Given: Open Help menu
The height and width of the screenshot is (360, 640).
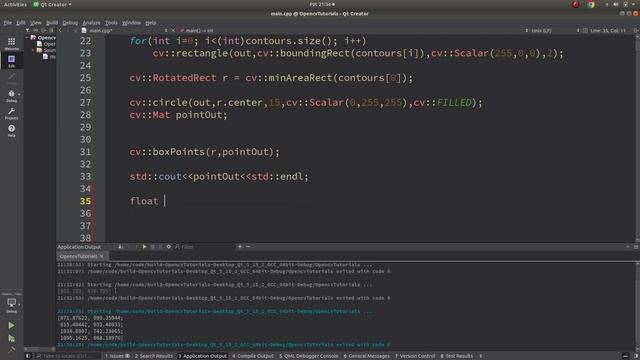Looking at the screenshot, I should tap(151, 22).
